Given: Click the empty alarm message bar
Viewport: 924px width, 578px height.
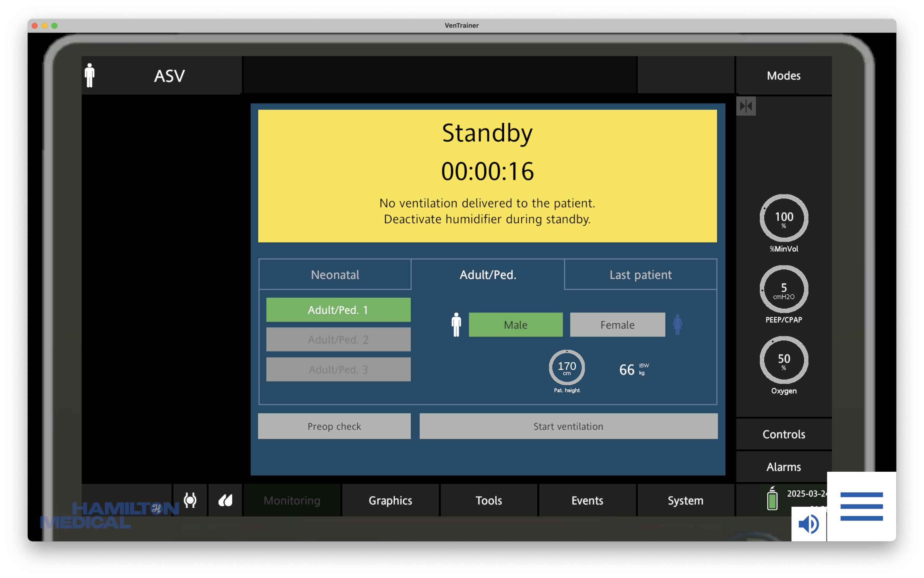Looking at the screenshot, I should (440, 74).
